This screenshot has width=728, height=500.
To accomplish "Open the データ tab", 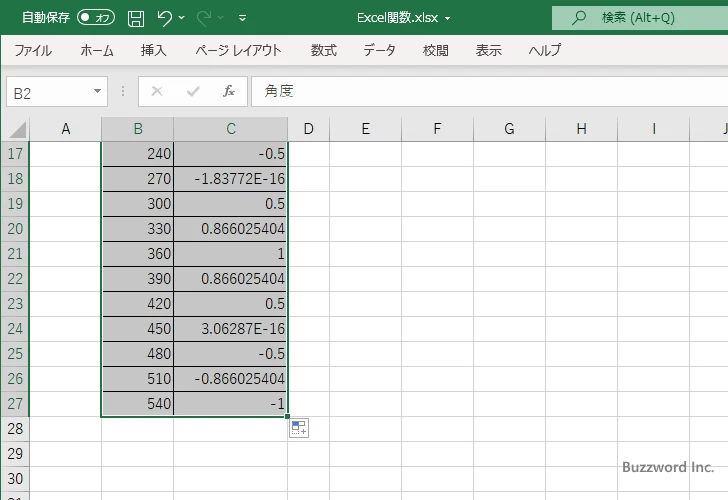I will coord(379,50).
